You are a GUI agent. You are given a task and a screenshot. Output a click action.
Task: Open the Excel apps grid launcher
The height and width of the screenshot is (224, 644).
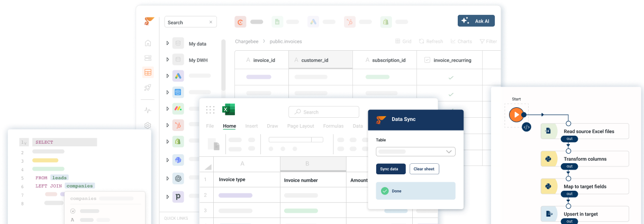click(210, 110)
